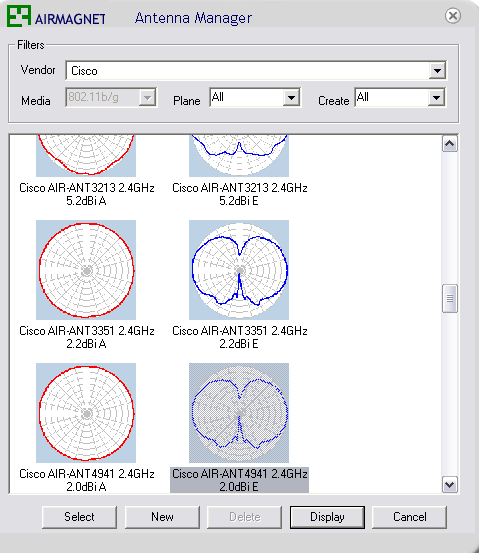
Task: Expand the Plane dropdown
Action: [x=291, y=97]
